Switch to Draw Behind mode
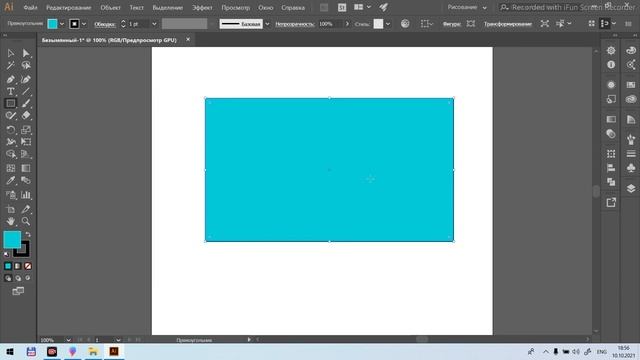 [x=18, y=278]
